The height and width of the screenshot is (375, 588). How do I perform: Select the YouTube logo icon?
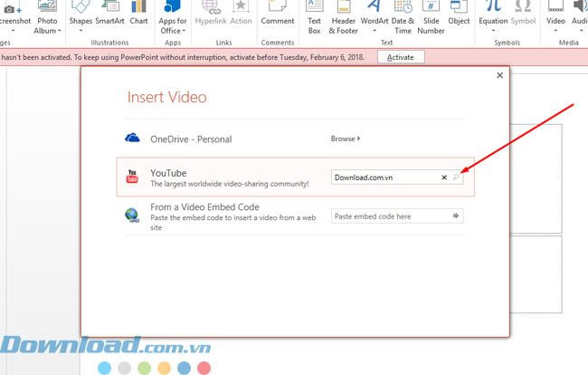click(x=132, y=177)
